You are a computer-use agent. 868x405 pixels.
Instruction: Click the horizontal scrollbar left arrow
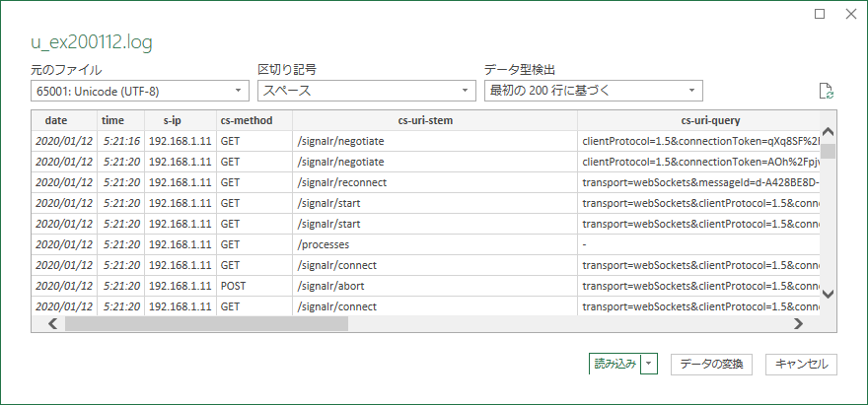(53, 323)
